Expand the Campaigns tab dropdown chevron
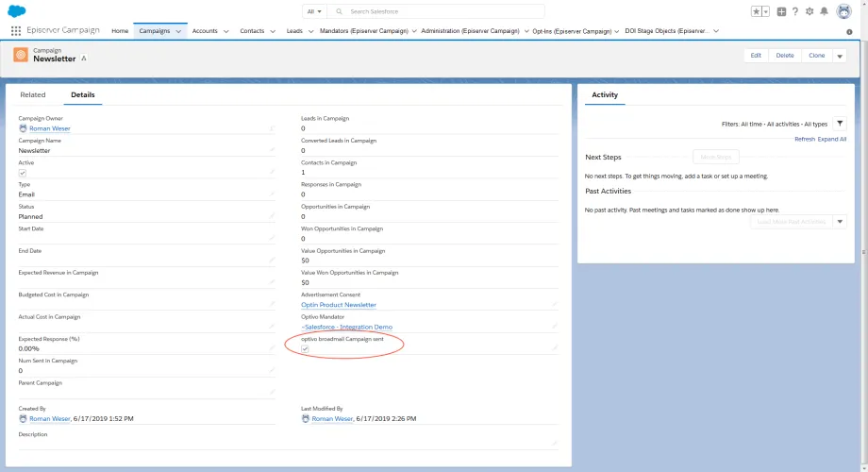This screenshot has height=472, width=868. pos(178,31)
